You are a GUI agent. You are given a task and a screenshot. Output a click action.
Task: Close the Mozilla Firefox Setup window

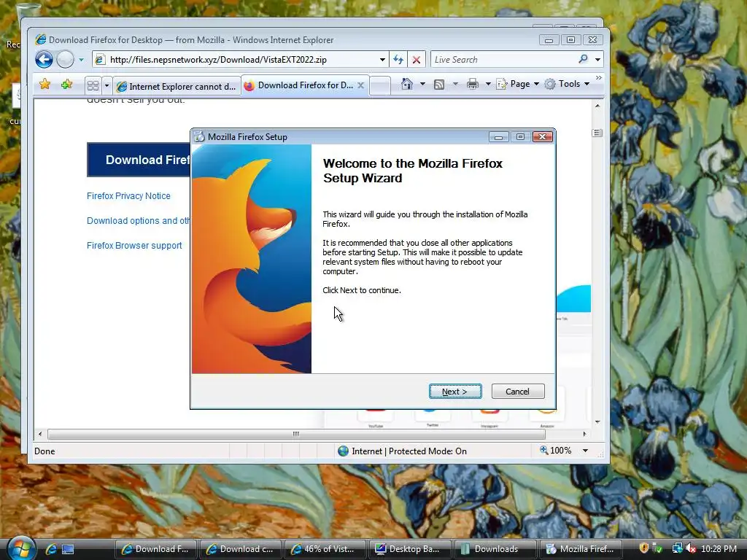click(x=542, y=136)
